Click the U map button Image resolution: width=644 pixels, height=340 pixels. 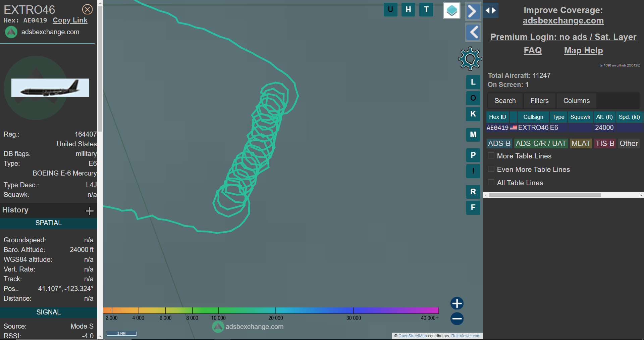pyautogui.click(x=390, y=9)
